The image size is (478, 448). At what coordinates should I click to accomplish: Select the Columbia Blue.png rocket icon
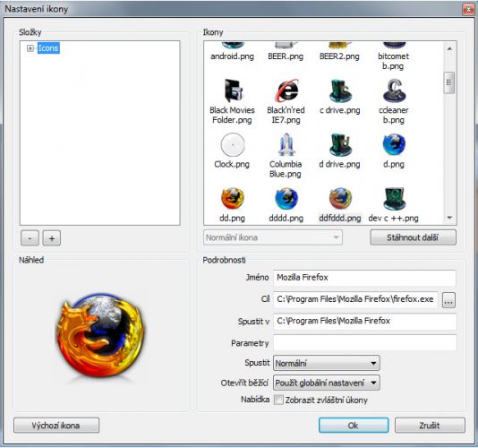point(286,144)
